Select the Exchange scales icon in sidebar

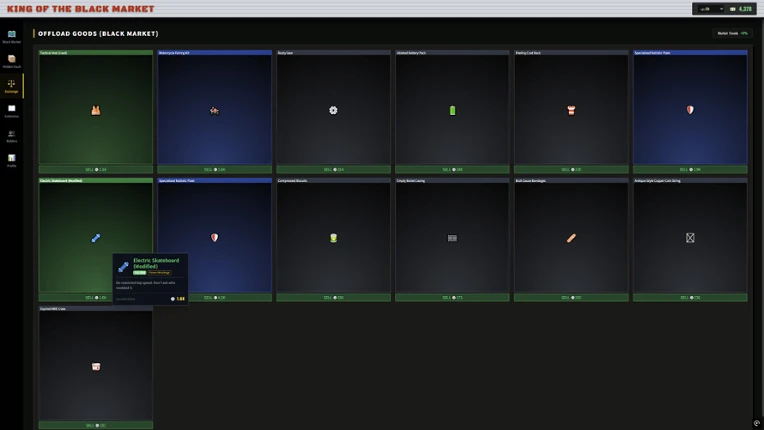(x=12, y=86)
